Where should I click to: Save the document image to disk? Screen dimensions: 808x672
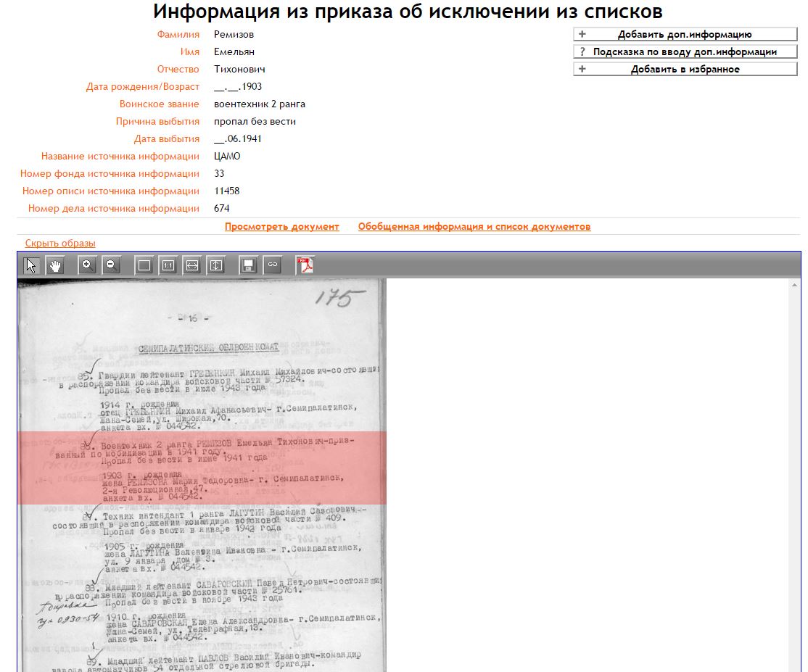tap(248, 266)
